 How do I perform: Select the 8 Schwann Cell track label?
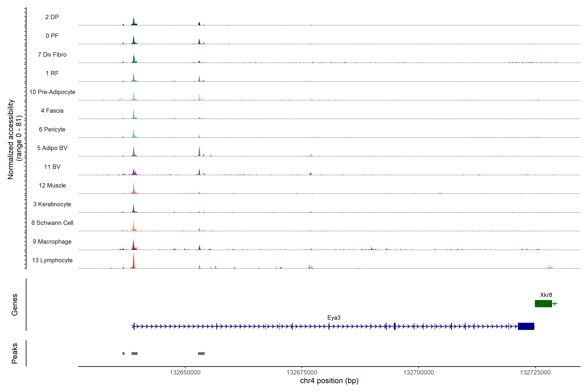click(52, 223)
